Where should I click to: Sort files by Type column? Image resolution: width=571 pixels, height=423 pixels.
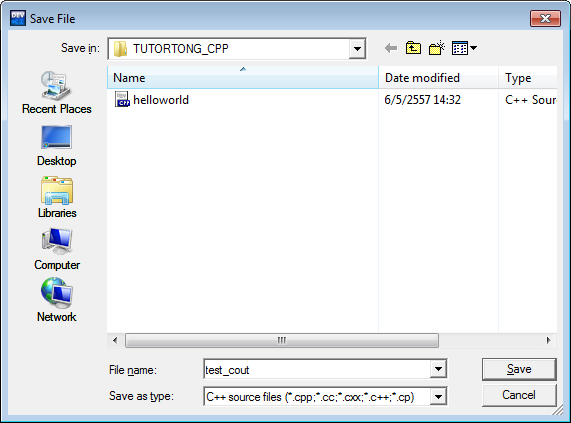[x=528, y=78]
